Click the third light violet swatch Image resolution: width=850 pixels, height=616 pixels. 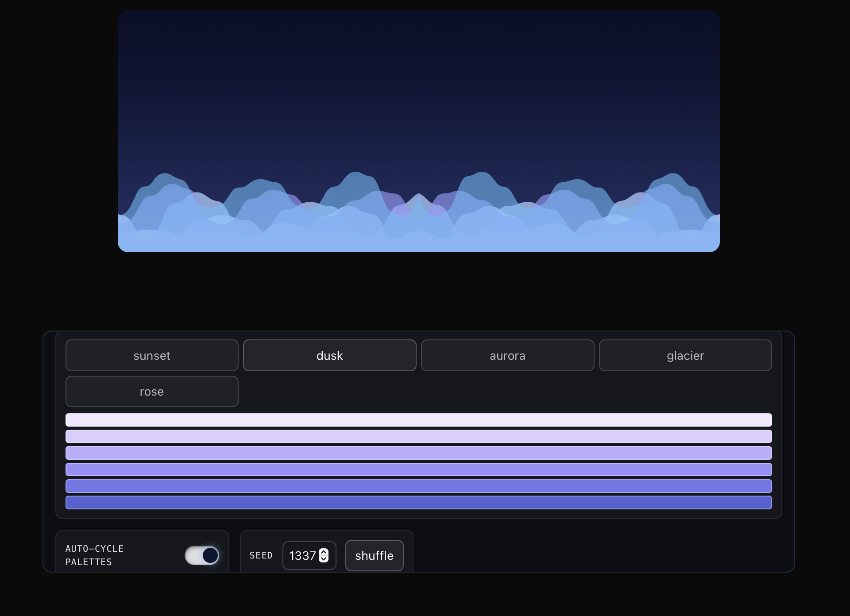pos(418,453)
